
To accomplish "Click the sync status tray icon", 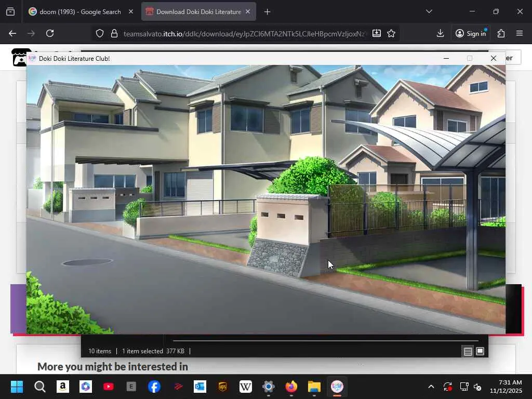I will click(447, 387).
